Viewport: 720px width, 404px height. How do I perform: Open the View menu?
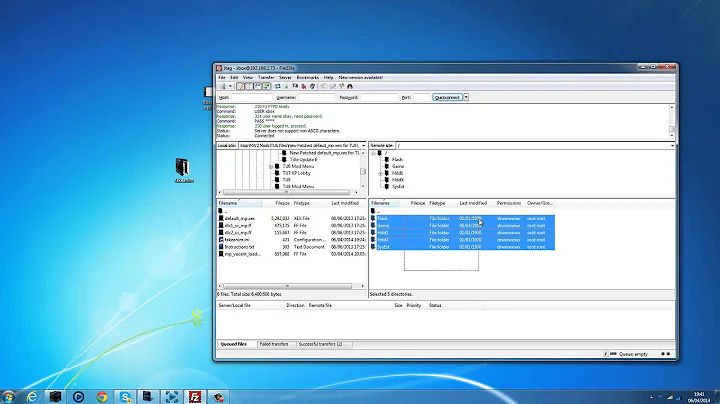248,78
